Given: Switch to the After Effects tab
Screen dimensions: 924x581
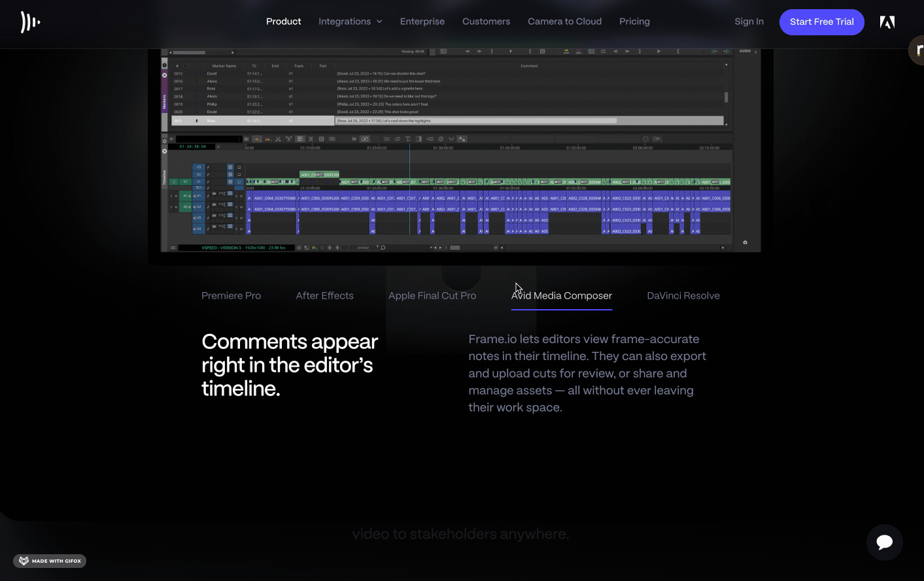Looking at the screenshot, I should tap(324, 296).
